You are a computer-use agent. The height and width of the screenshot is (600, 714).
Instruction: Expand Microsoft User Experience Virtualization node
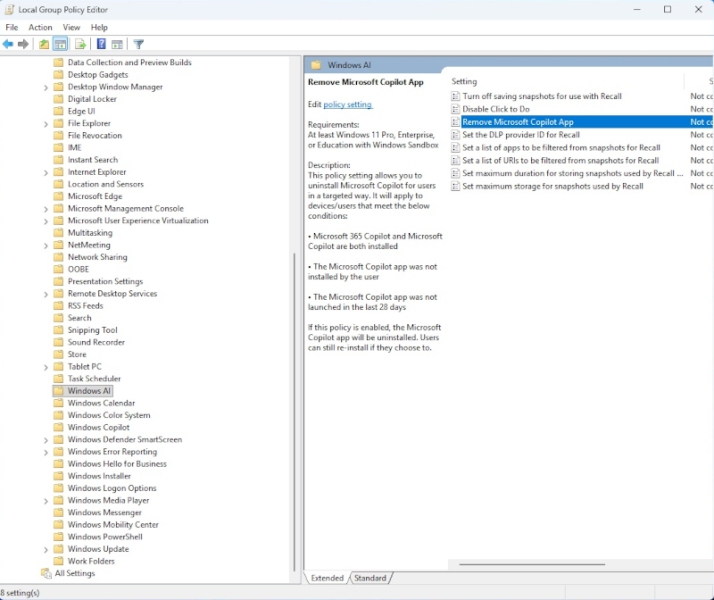46,221
